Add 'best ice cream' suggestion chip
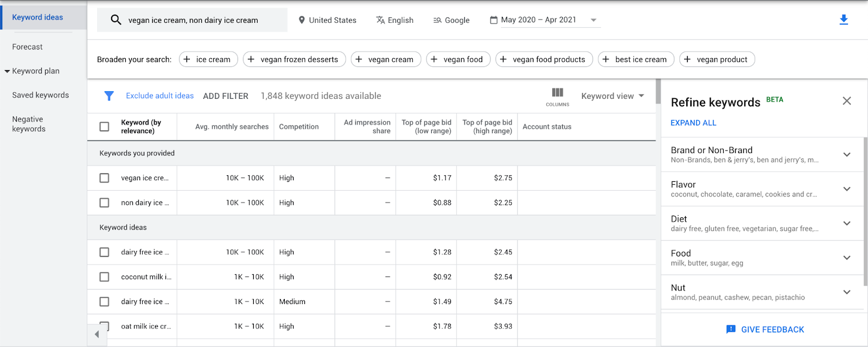 click(636, 59)
